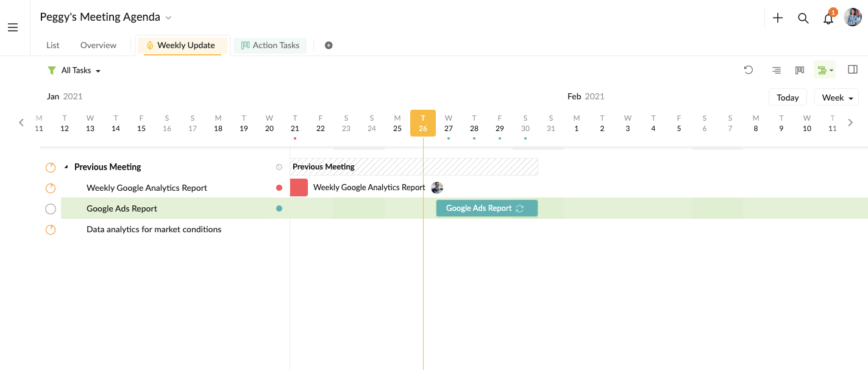Image resolution: width=868 pixels, height=370 pixels.
Task: Click teal priority dot of Google Ads Report
Action: [x=279, y=208]
